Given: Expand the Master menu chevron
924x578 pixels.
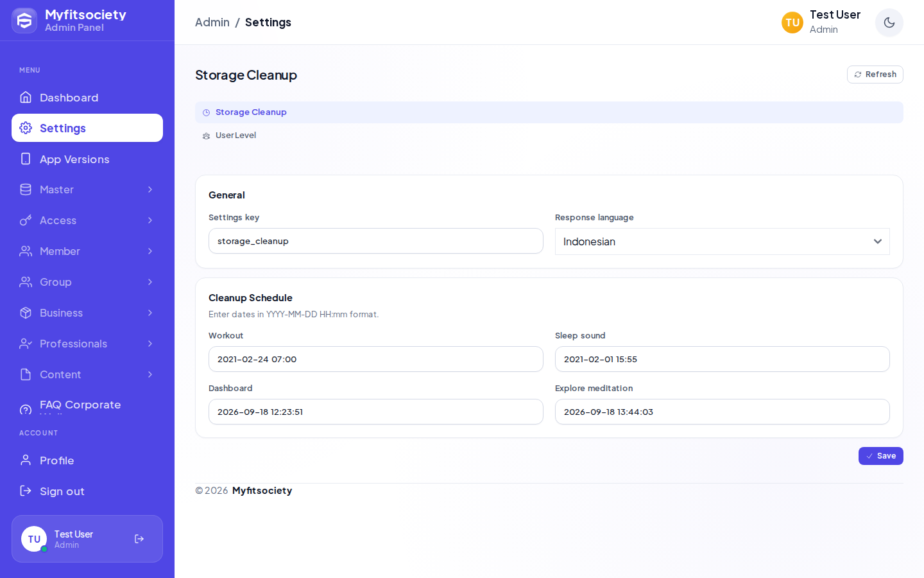Looking at the screenshot, I should click(x=150, y=189).
